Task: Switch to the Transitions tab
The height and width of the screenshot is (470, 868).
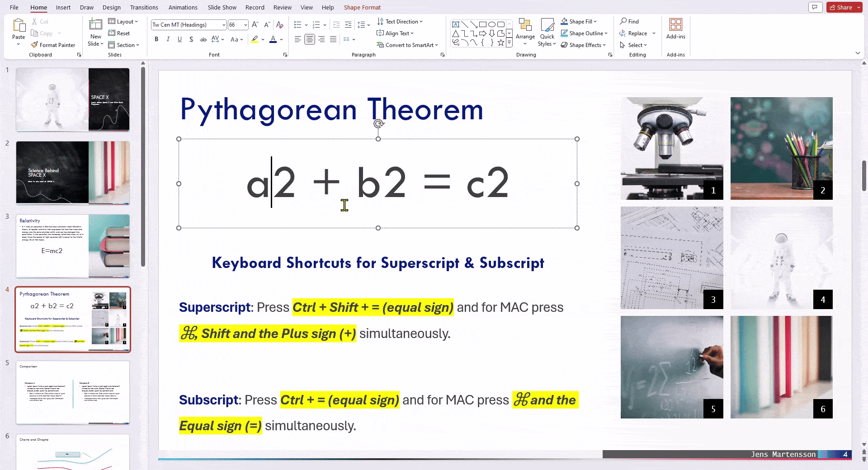Action: [144, 7]
